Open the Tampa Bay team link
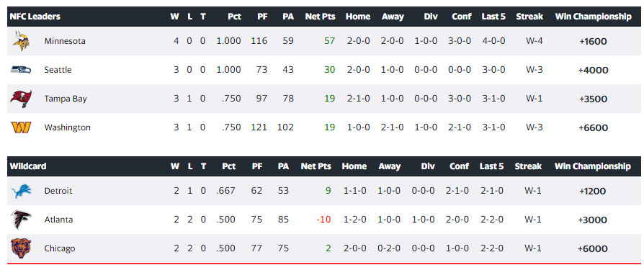 coord(66,99)
